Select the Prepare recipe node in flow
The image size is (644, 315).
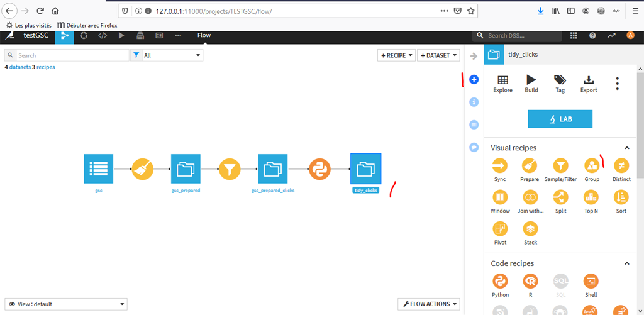(x=143, y=169)
